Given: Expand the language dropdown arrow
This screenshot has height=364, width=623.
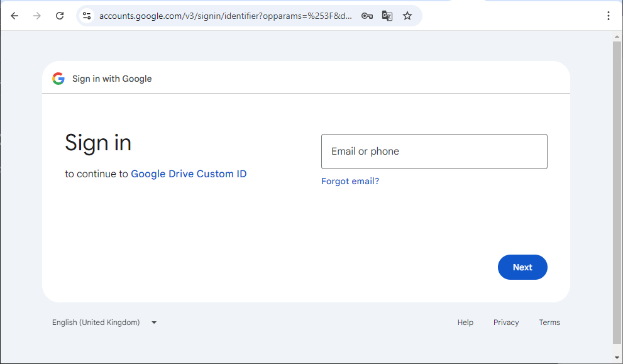Looking at the screenshot, I should (154, 323).
